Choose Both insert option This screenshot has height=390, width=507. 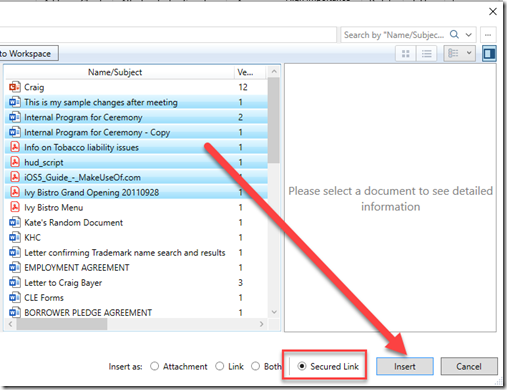(255, 366)
